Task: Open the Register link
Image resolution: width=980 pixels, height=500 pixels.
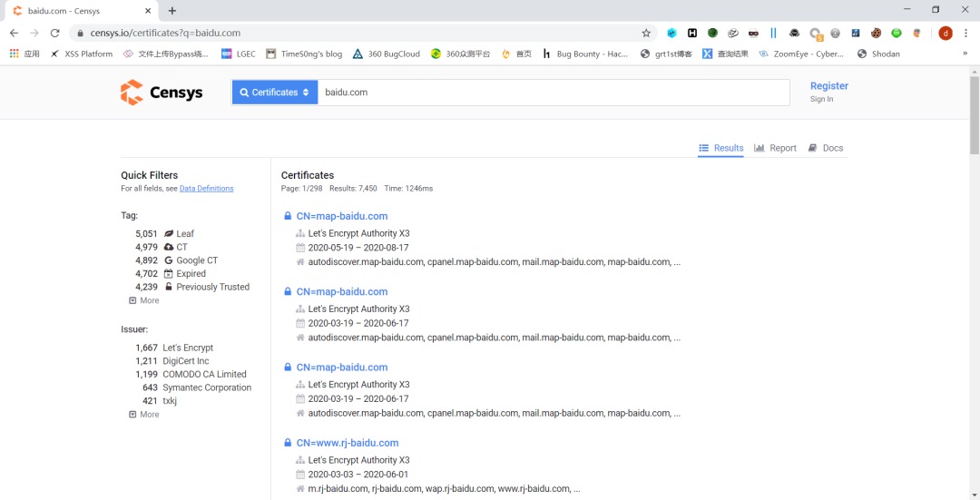Action: click(x=828, y=86)
